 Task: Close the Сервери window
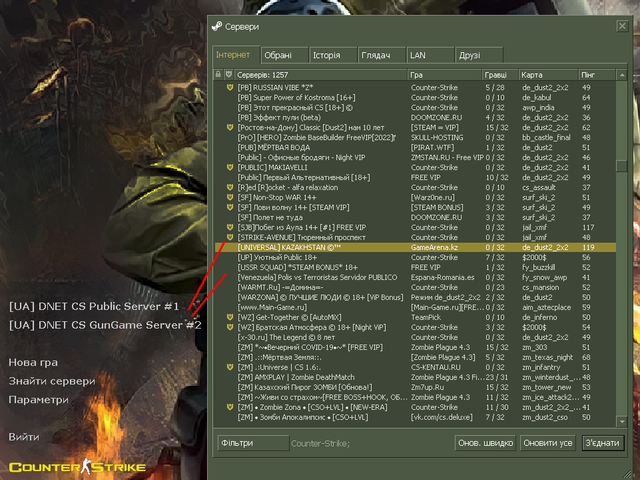(x=622, y=26)
